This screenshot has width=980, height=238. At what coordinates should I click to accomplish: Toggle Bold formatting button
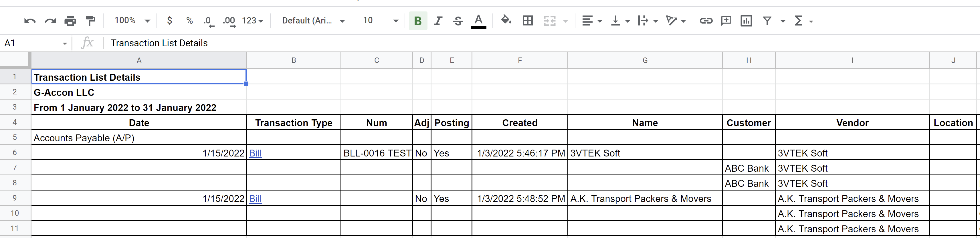coord(418,21)
